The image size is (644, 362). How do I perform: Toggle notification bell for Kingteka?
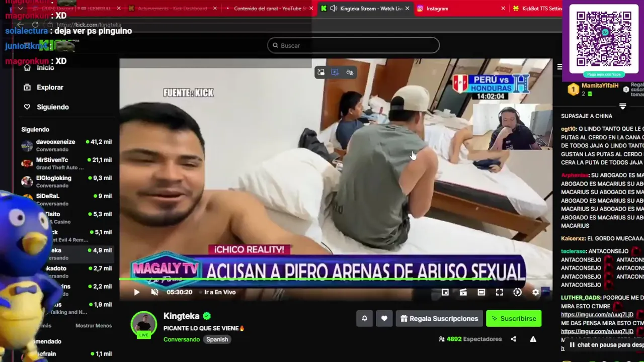tap(365, 318)
